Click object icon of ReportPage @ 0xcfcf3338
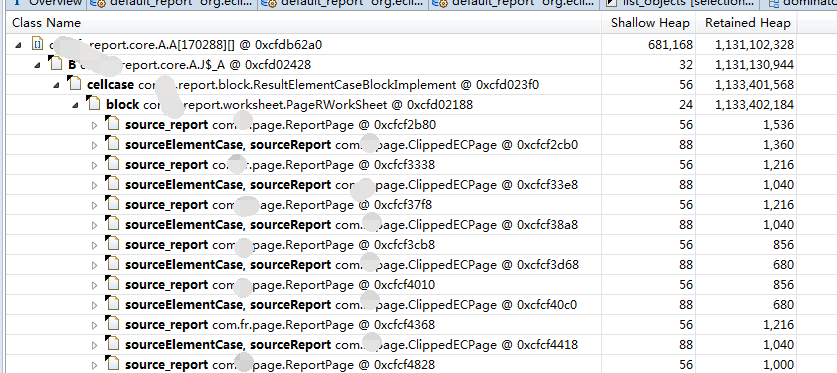The image size is (837, 373). 112,164
